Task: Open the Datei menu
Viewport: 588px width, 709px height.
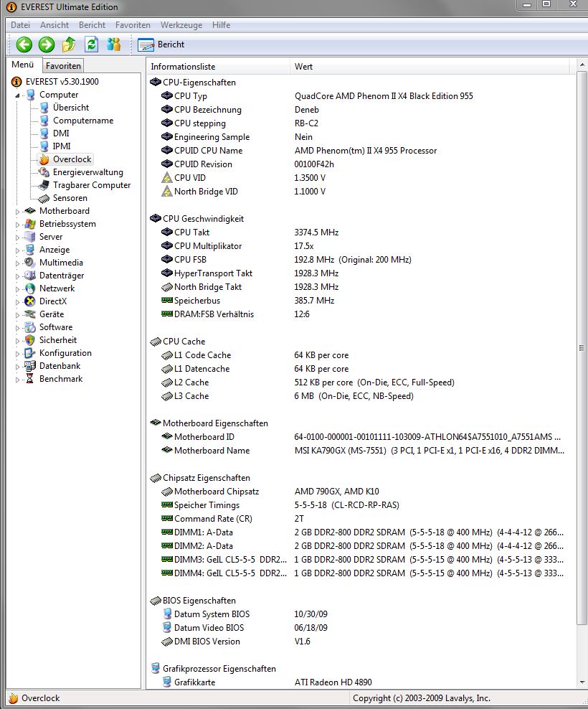Action: (x=20, y=25)
